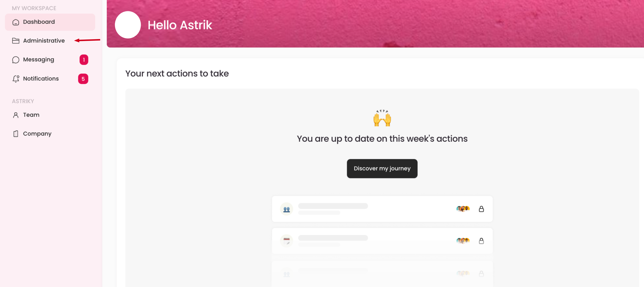
Task: Go to Administrative section
Action: [44, 41]
